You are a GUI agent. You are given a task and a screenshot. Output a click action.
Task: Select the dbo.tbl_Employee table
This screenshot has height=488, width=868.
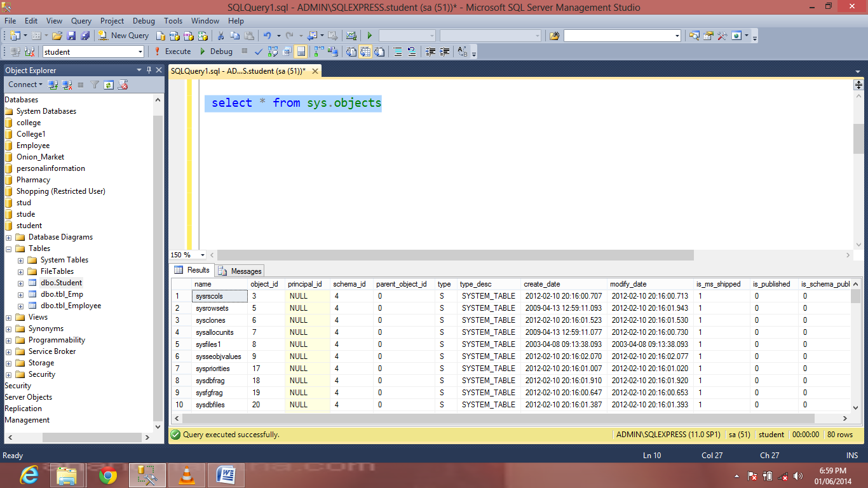tap(71, 306)
